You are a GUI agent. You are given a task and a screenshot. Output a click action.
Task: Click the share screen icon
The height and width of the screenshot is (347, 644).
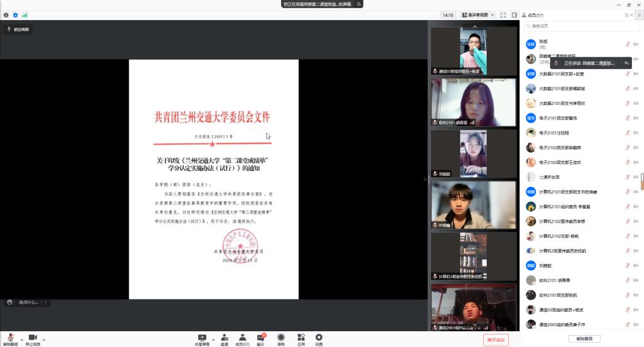pos(202,337)
